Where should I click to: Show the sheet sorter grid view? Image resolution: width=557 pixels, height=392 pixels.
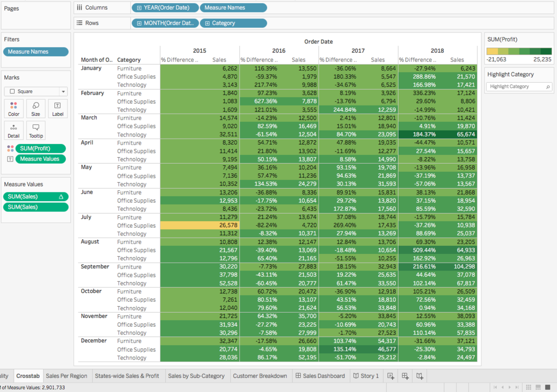pos(529,387)
